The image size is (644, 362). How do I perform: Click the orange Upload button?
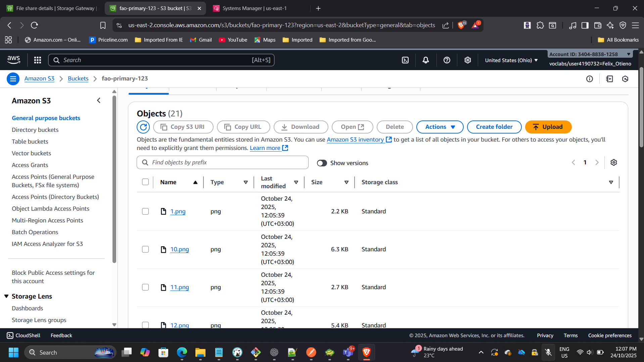[548, 127]
